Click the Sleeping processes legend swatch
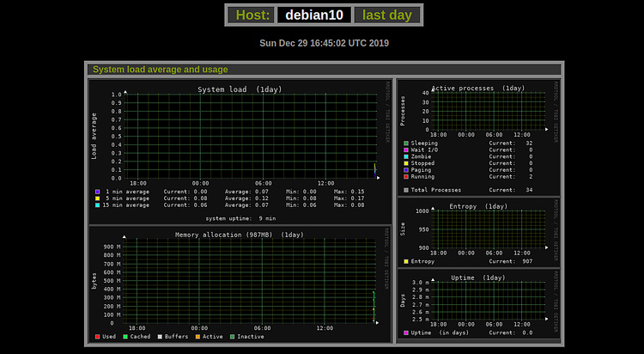This screenshot has width=644, height=354. (406, 143)
